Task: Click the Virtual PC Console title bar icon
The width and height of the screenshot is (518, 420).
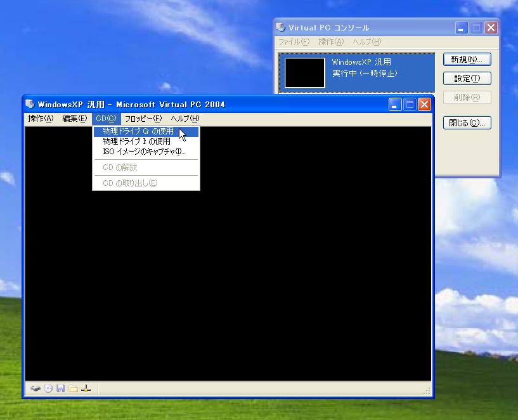Action: pos(280,27)
